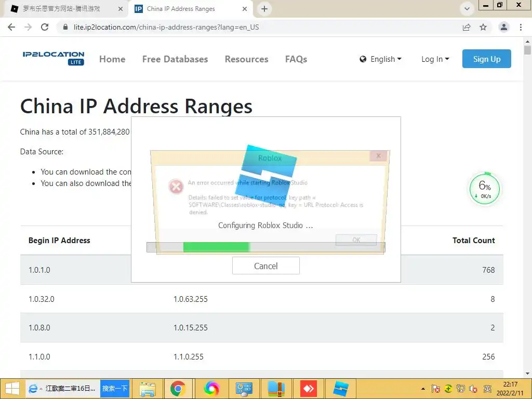This screenshot has height=399, width=532.
Task: Select the 1.1.0.255 table cell
Action: click(x=188, y=356)
